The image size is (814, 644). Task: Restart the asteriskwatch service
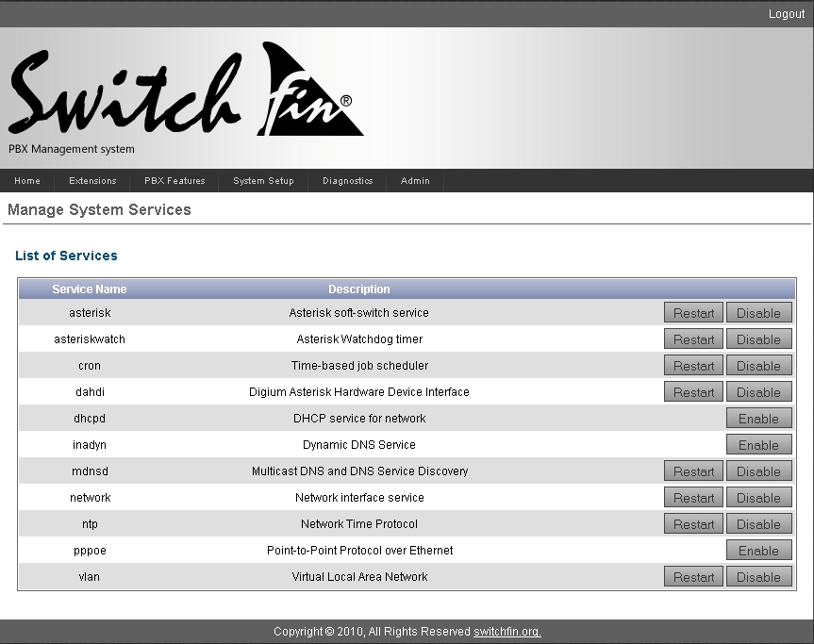[x=693, y=339]
